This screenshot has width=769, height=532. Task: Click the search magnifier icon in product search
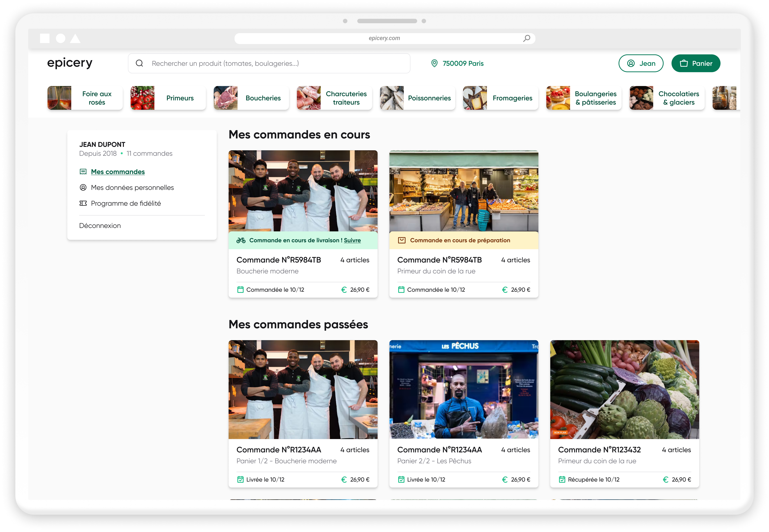[x=139, y=63]
